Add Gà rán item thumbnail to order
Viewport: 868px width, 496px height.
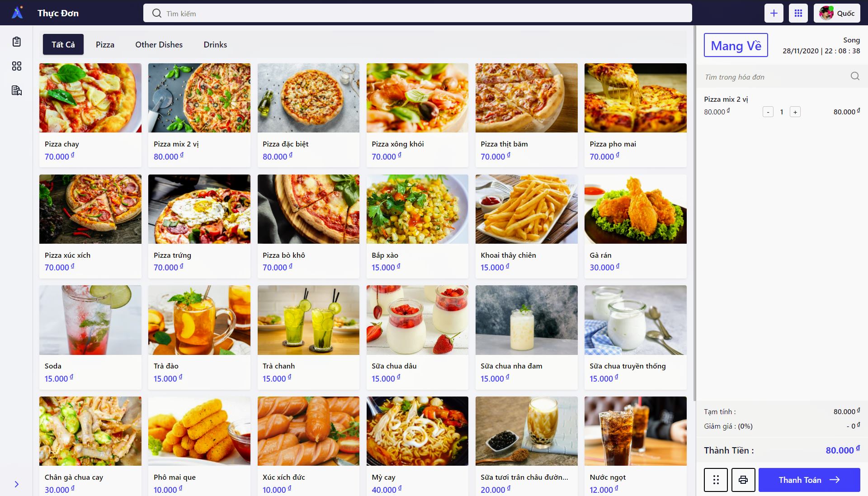pyautogui.click(x=635, y=209)
